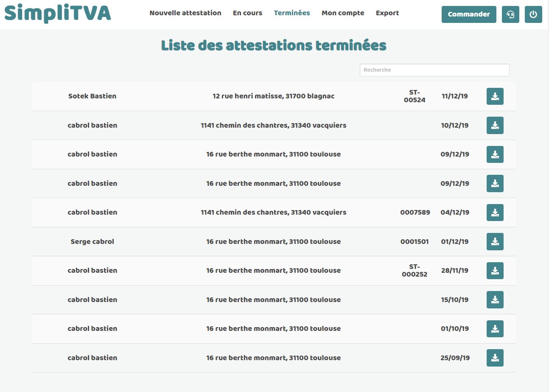Viewport: 549px width, 392px height.
Task: Download the Sotek Bastien attestation dated 11/12/19
Action: tap(495, 96)
